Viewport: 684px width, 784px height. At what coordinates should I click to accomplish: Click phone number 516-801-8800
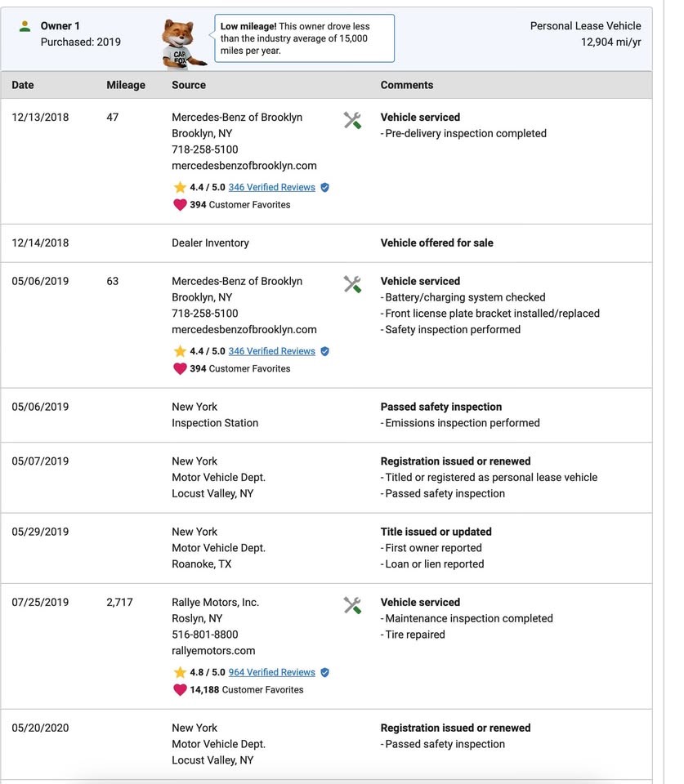point(204,635)
